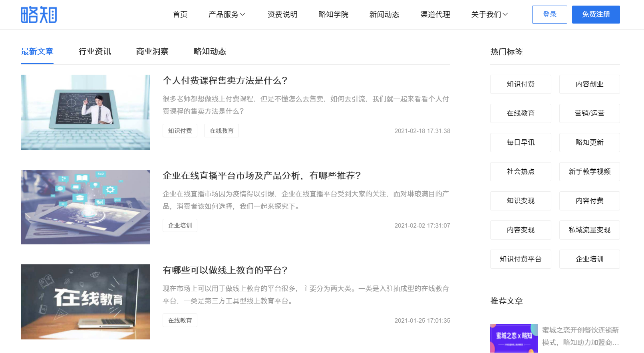Viewport: 644px width, 353px height.
Task: Open the 蜜城之恋 x 略知 recommended thumbnail
Action: [514, 338]
